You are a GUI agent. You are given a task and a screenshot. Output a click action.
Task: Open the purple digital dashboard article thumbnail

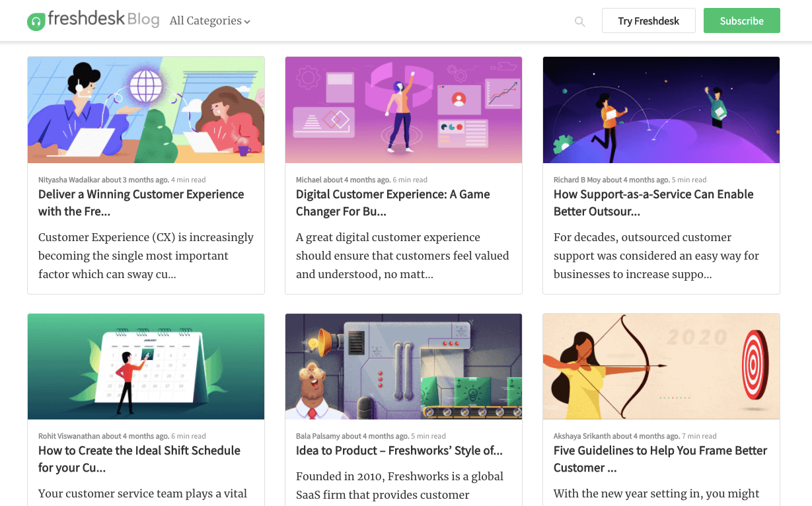tap(404, 110)
